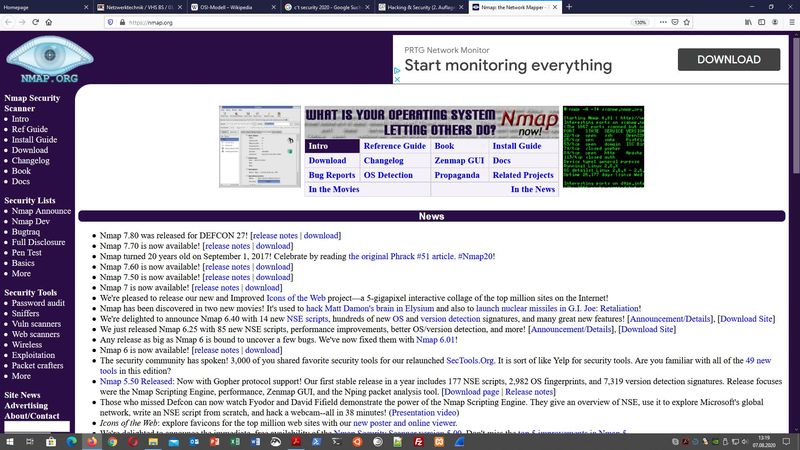The width and height of the screenshot is (800, 450).
Task: Open the original Phrack #51 article link
Action: click(x=401, y=256)
